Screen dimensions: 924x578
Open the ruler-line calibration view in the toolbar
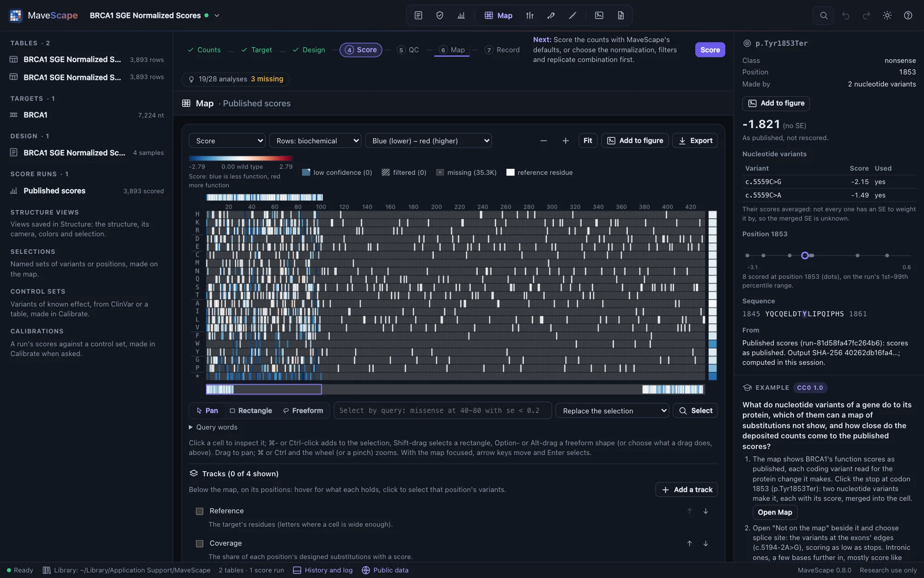click(572, 15)
